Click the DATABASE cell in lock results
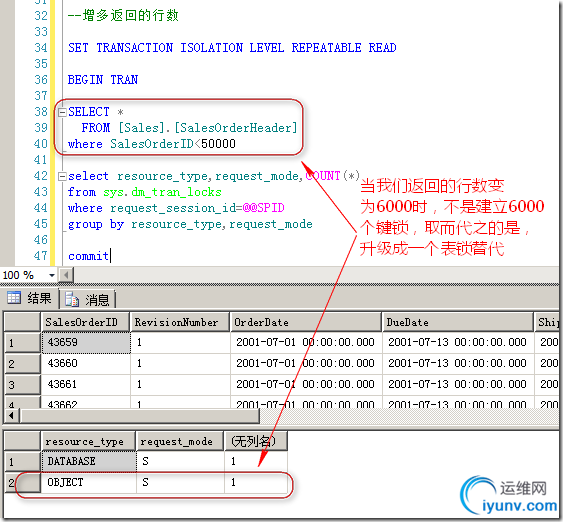563x522 pixels. [89, 461]
